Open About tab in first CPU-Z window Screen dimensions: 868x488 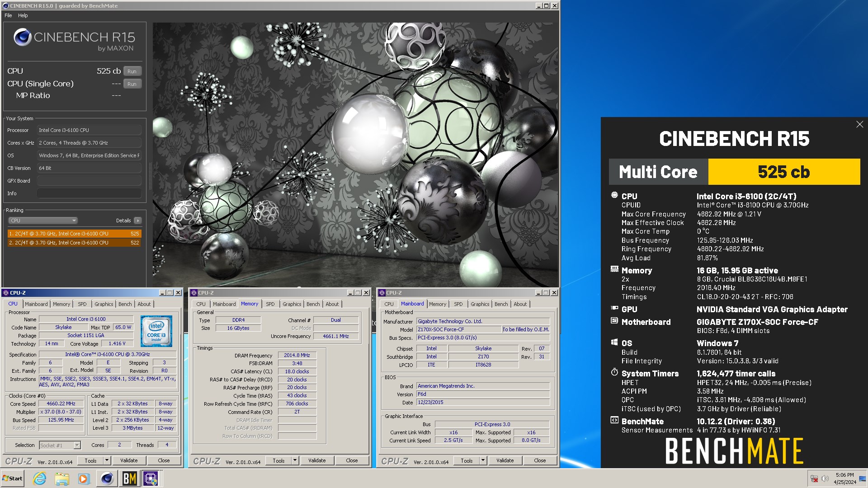[144, 304]
